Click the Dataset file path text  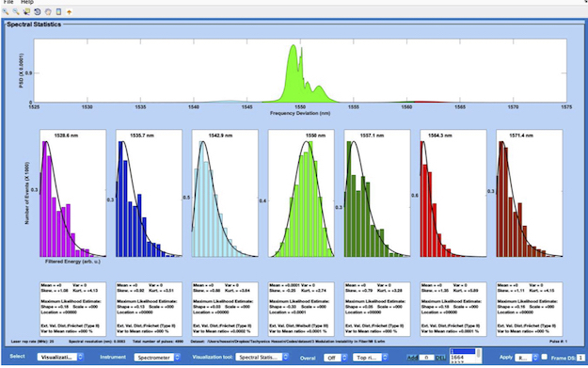point(288,342)
